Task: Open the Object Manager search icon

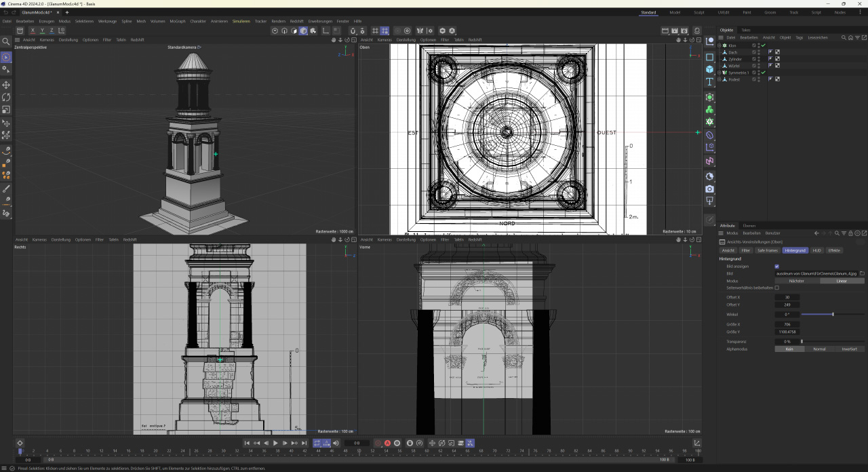Action: (844, 38)
